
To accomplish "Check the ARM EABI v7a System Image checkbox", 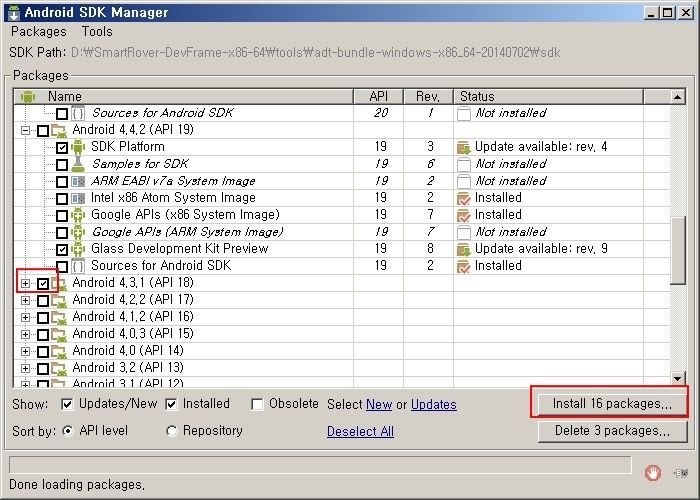I will (62, 181).
